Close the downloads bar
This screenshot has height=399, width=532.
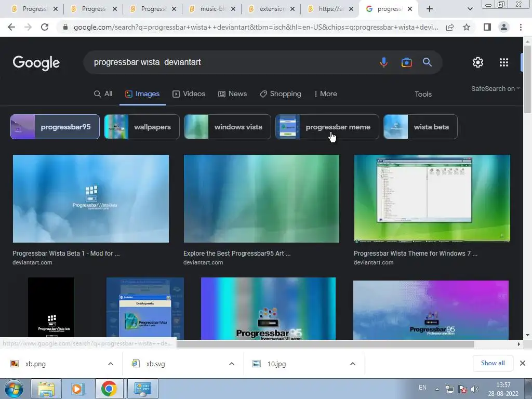523,363
